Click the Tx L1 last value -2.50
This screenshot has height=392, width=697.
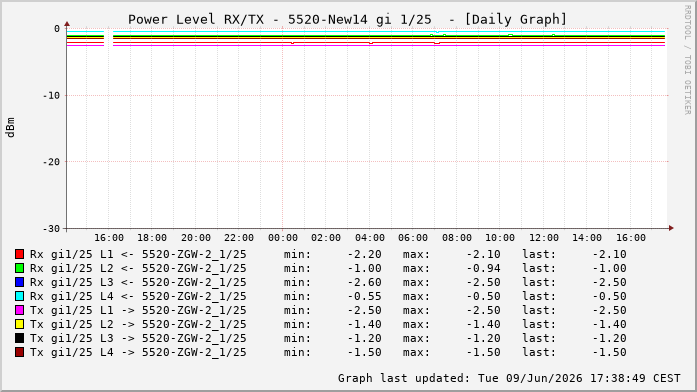click(609, 310)
